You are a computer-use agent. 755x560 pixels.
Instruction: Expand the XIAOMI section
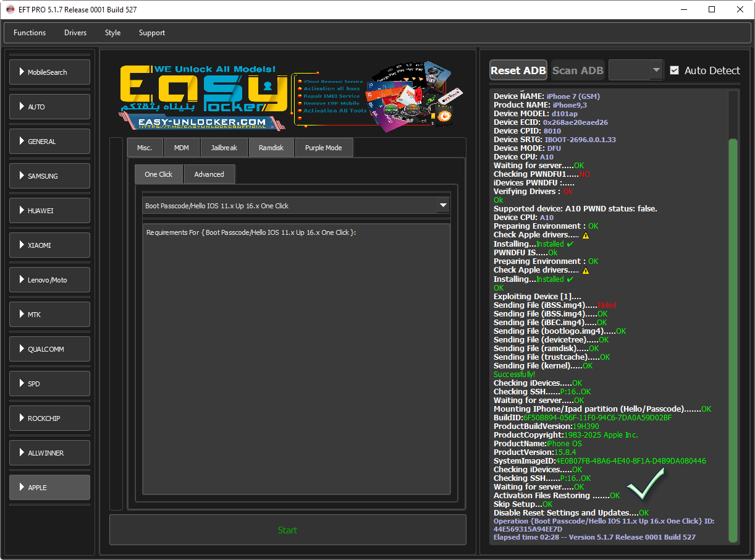coord(50,245)
